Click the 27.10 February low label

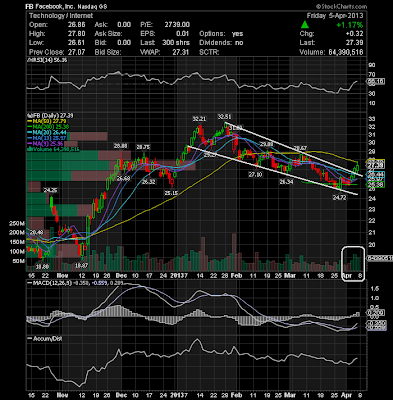(255, 174)
